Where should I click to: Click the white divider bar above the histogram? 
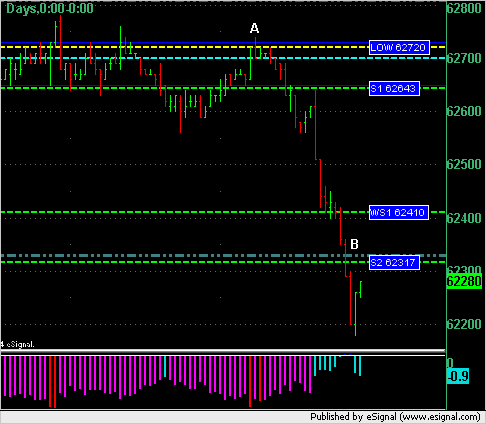click(x=223, y=351)
